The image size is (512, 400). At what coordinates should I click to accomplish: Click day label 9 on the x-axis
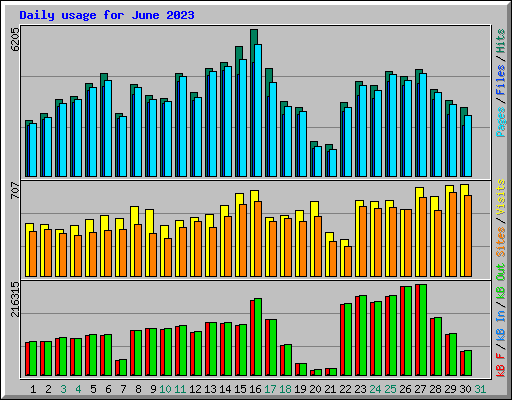pyautogui.click(x=153, y=389)
